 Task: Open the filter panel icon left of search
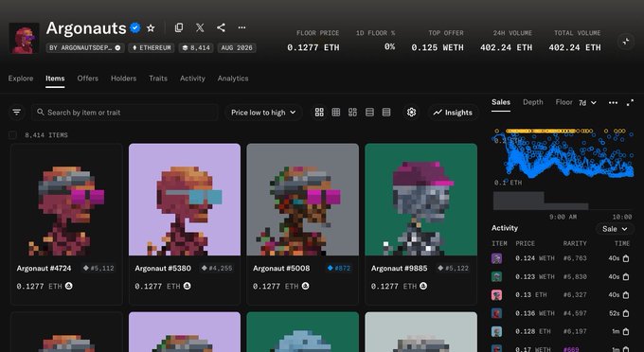pos(16,112)
